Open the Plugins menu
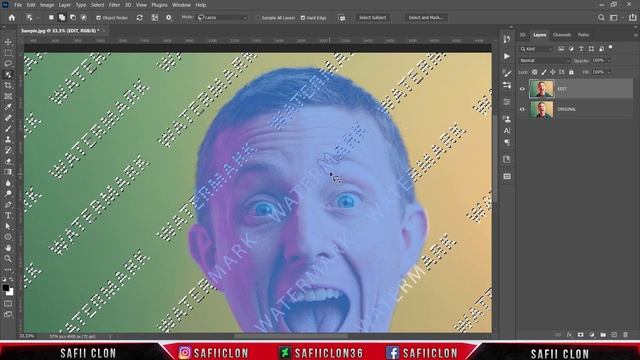The image size is (640, 360). pos(159,5)
